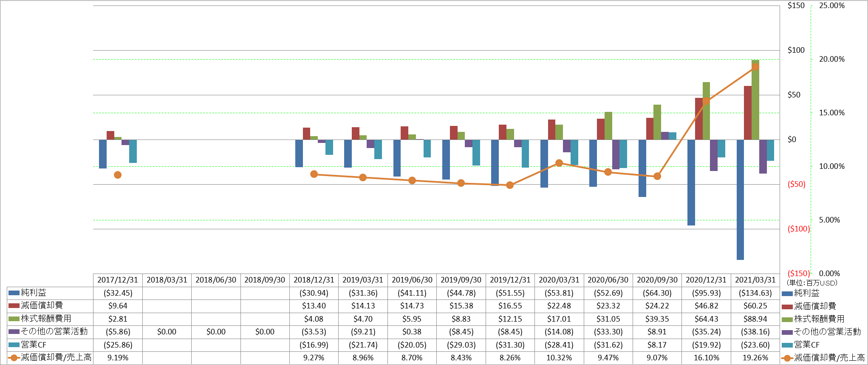Select the 2020/06/30 column header
868x365 pixels.
click(x=608, y=280)
